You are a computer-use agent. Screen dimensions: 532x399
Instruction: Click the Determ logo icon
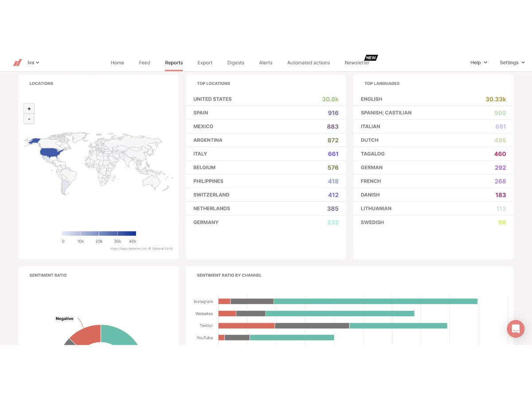click(x=17, y=63)
